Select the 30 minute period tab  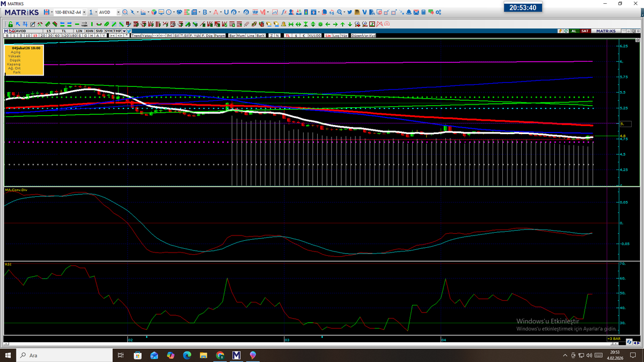(x=50, y=35)
